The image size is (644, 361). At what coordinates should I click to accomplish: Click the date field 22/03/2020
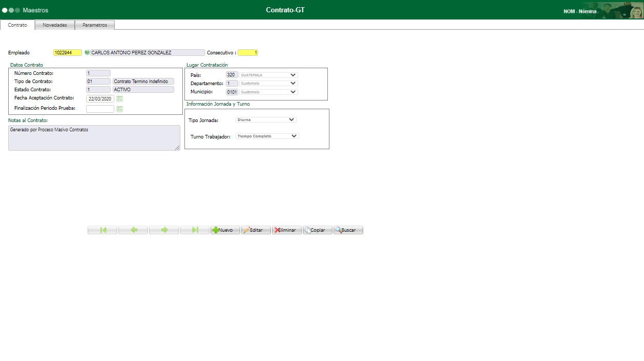pos(100,98)
